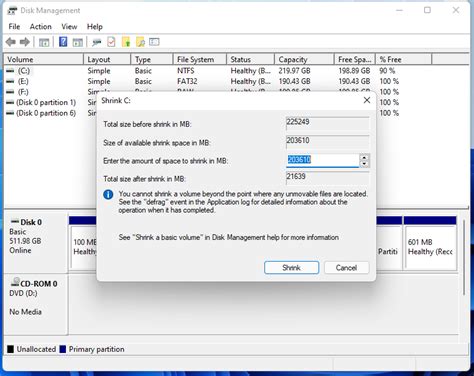Viewport: 474px width, 376px height.
Task: Open the View menu
Action: pyautogui.click(x=69, y=27)
